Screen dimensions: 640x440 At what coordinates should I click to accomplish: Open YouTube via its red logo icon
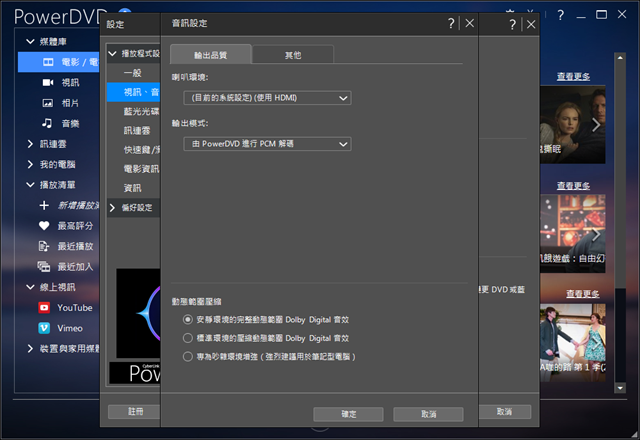pos(44,307)
